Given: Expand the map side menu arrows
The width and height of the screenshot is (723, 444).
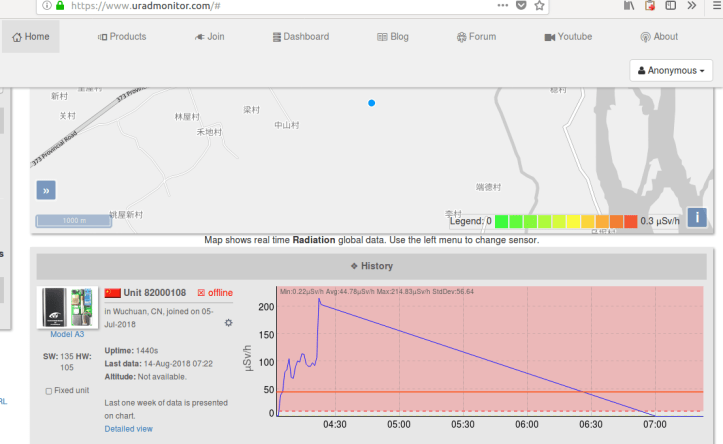Looking at the screenshot, I should point(46,190).
